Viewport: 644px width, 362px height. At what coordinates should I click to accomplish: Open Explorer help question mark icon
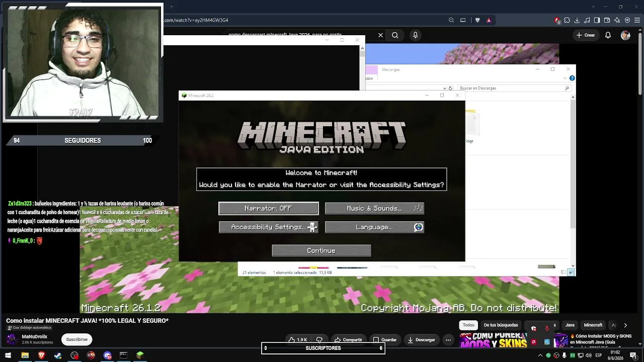(x=572, y=78)
